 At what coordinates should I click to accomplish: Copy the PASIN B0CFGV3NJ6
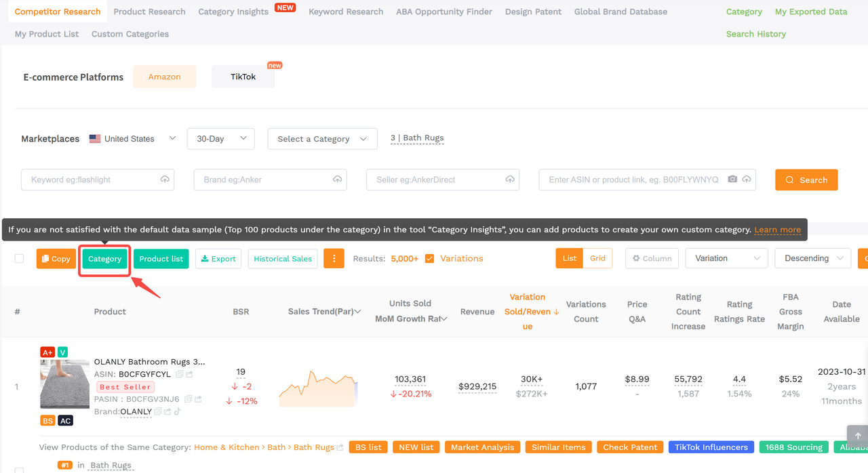pyautogui.click(x=188, y=399)
